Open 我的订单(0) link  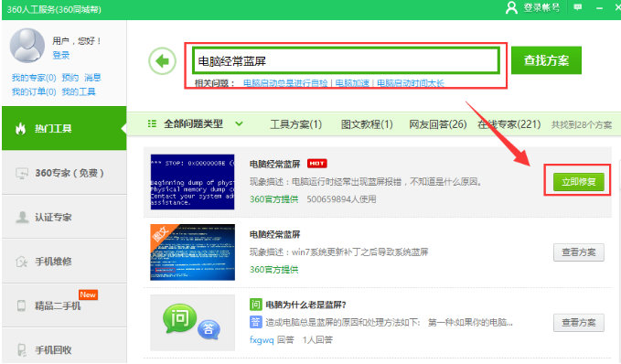coord(34,91)
